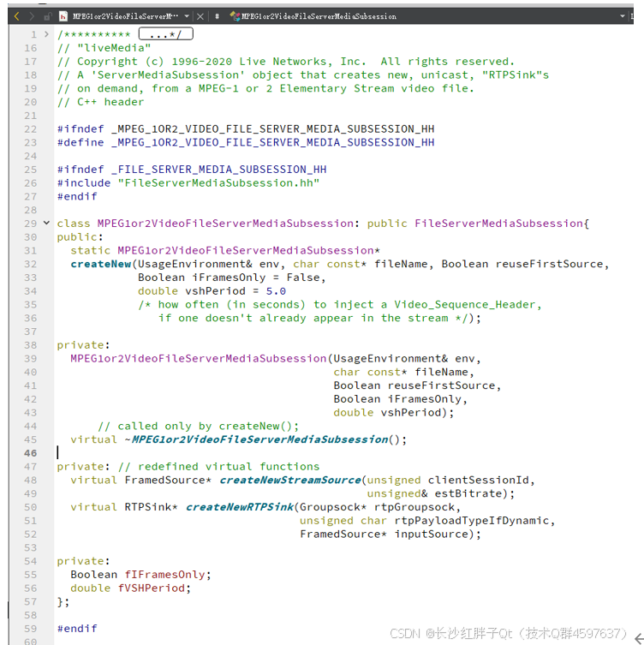Click the Go Forward navigation arrow
Viewport: 644px width, 645px height.
(32, 16)
